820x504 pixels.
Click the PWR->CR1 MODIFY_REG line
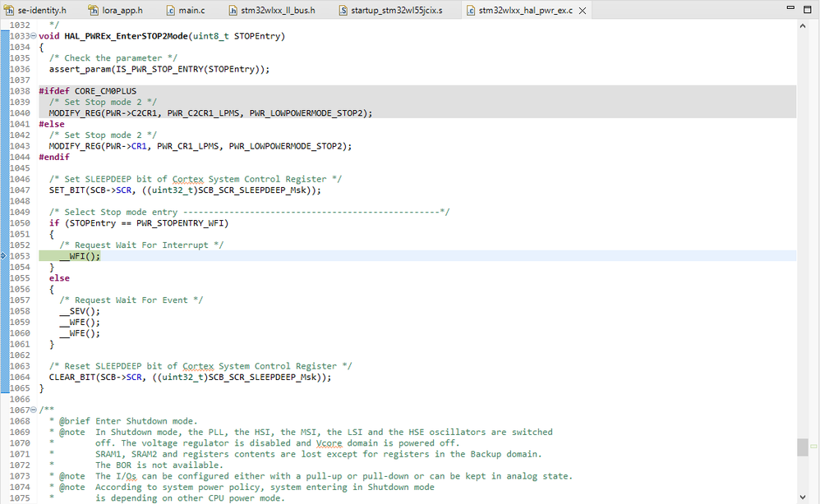click(x=200, y=146)
